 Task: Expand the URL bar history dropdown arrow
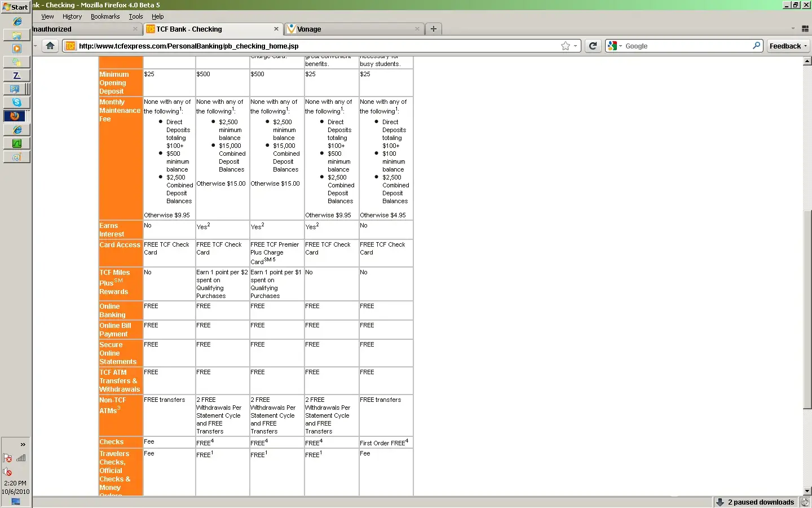575,46
